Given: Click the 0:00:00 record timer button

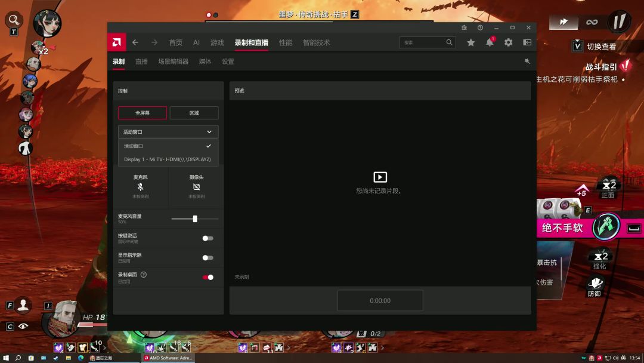Looking at the screenshot, I should click(380, 300).
